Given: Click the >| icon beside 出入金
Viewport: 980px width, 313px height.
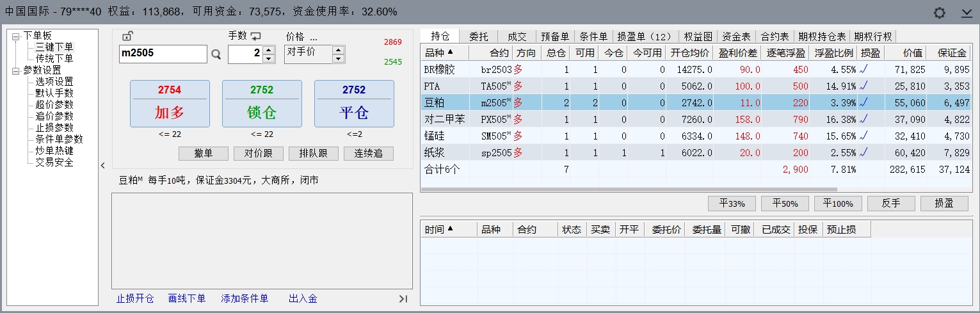Looking at the screenshot, I should coord(403,299).
